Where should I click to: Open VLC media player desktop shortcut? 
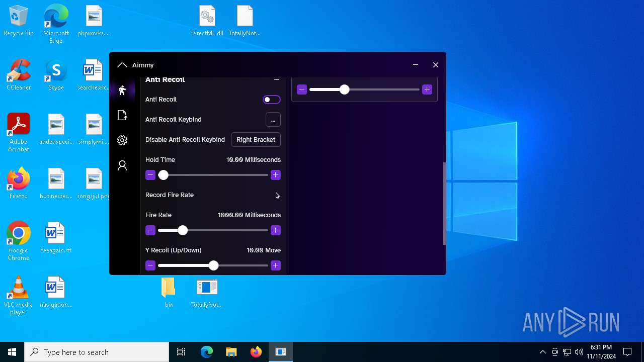[x=19, y=296]
